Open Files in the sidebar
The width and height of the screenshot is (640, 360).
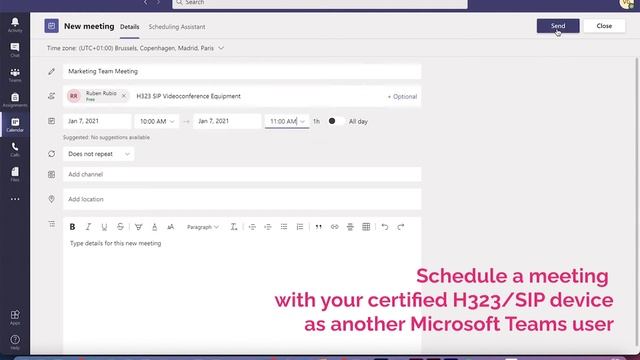(15, 174)
